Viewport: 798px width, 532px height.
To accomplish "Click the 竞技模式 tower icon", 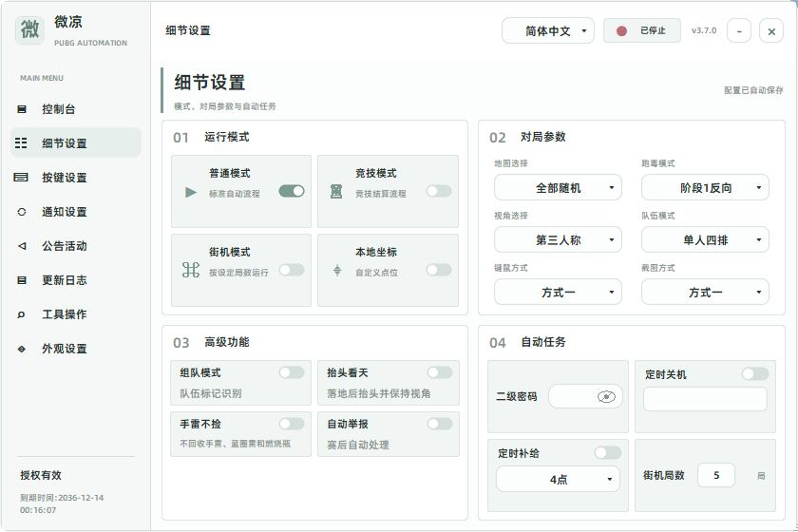I will click(336, 191).
